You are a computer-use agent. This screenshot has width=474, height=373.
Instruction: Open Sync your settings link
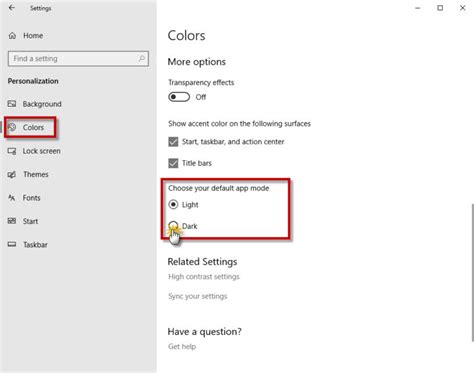[x=198, y=296]
